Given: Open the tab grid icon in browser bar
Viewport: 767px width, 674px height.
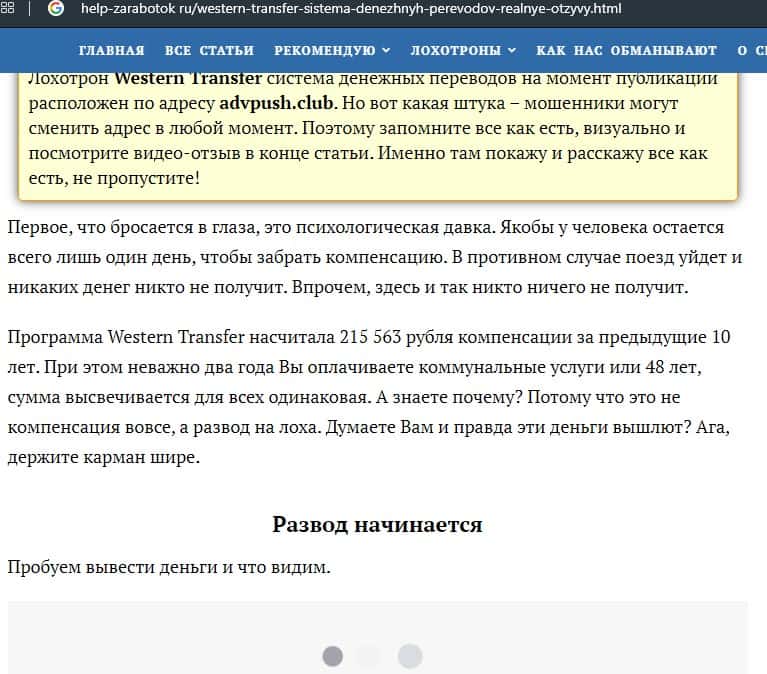Looking at the screenshot, I should coord(7,8).
